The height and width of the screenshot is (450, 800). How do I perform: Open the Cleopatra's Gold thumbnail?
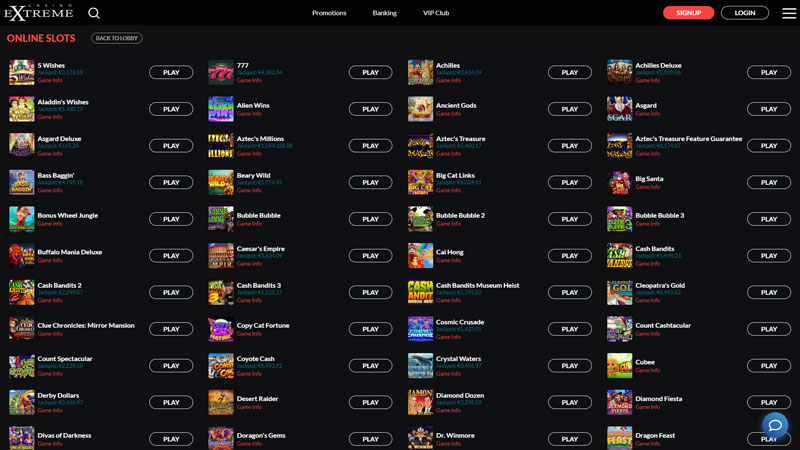pyautogui.click(x=619, y=292)
